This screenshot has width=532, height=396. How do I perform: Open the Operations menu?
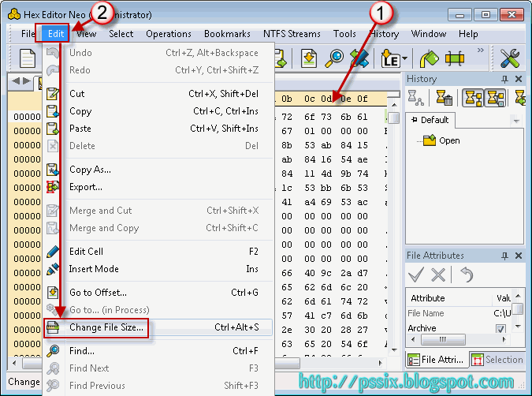(169, 34)
